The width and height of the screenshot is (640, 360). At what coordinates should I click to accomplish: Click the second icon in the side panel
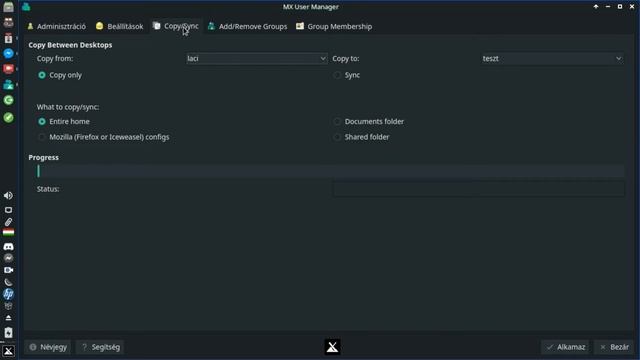[x=8, y=22]
